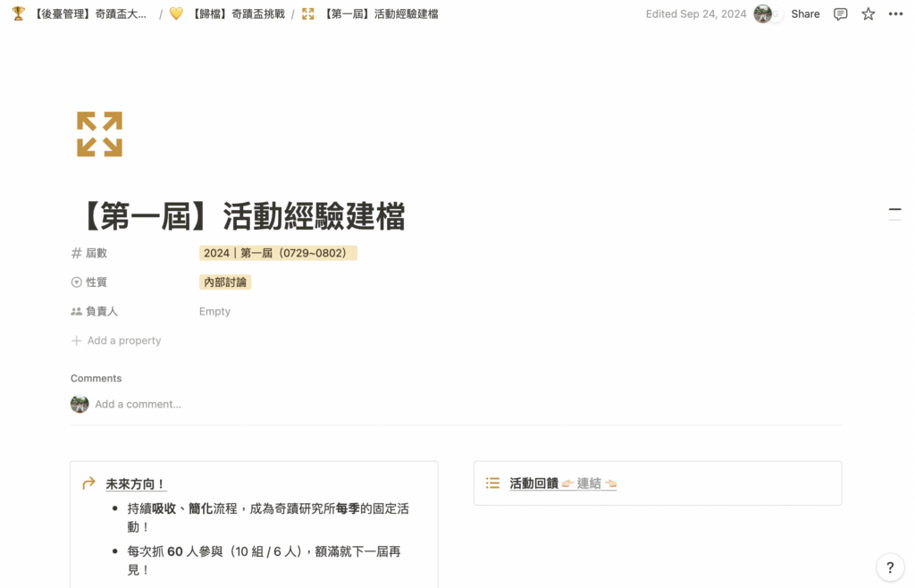Click the comments icon in top bar
The height and width of the screenshot is (588, 915).
(x=840, y=14)
